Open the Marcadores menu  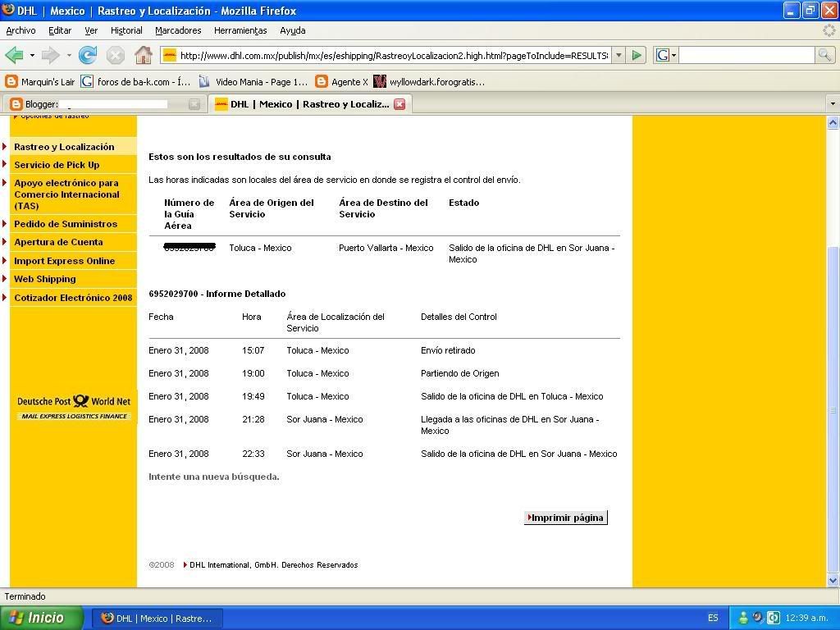[x=178, y=30]
